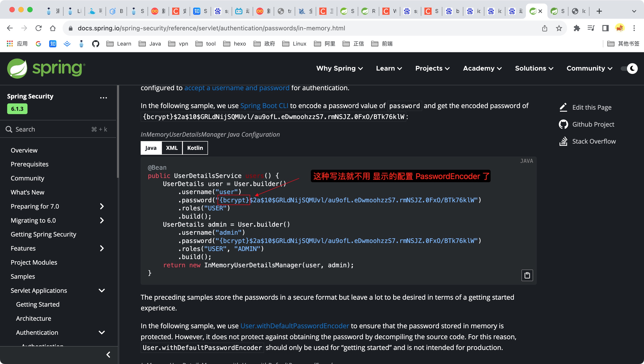Open GitHub bookmark icon
Screen dimensions: 644x364
96,44
